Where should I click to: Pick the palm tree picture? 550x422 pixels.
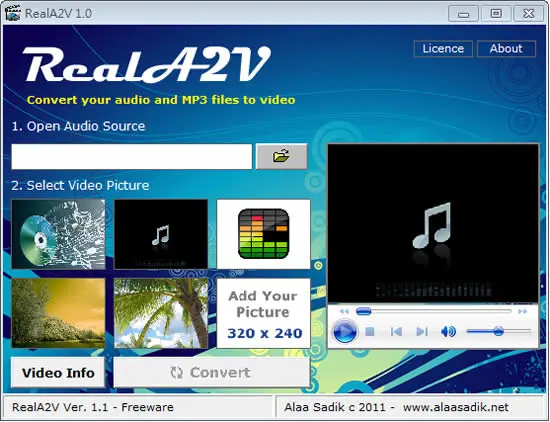161,313
